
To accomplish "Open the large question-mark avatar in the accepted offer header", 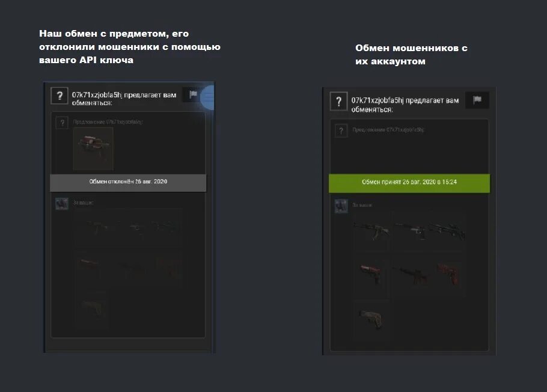I will click(x=338, y=101).
